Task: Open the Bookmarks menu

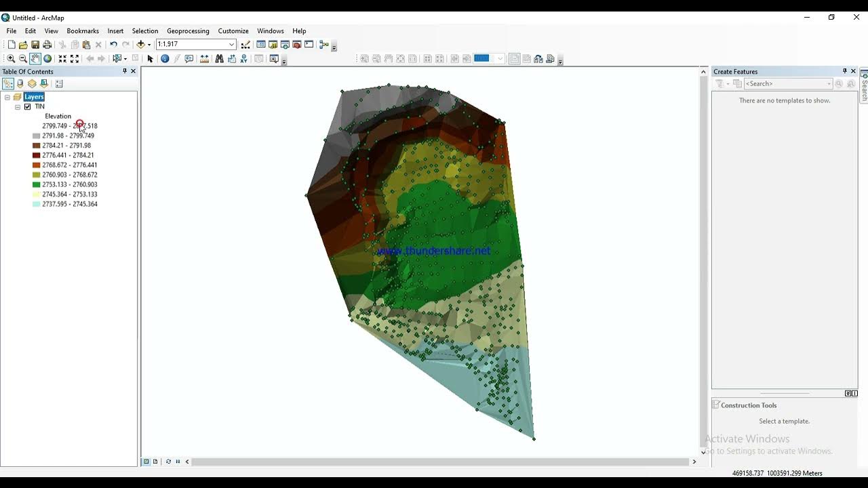Action: [83, 31]
